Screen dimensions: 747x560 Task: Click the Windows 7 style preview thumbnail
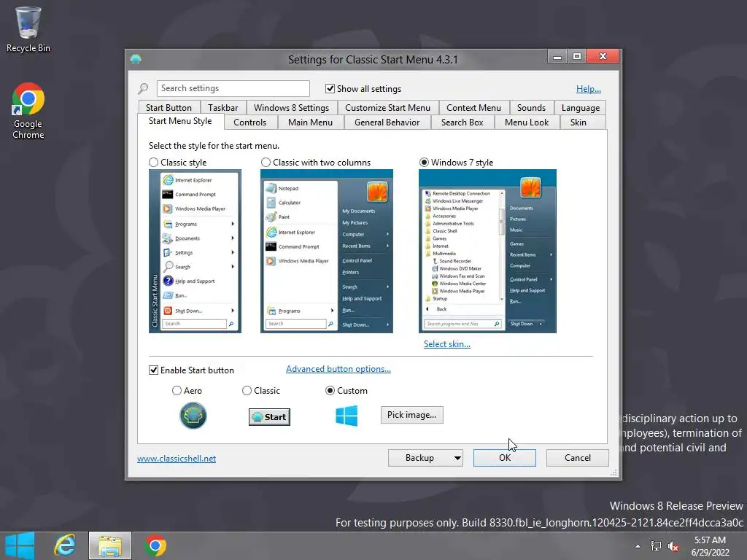487,251
